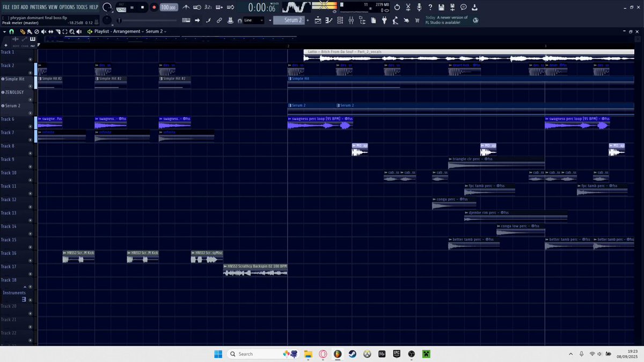
Task: Toggle the playlist magnet snap button
Action: point(12,32)
